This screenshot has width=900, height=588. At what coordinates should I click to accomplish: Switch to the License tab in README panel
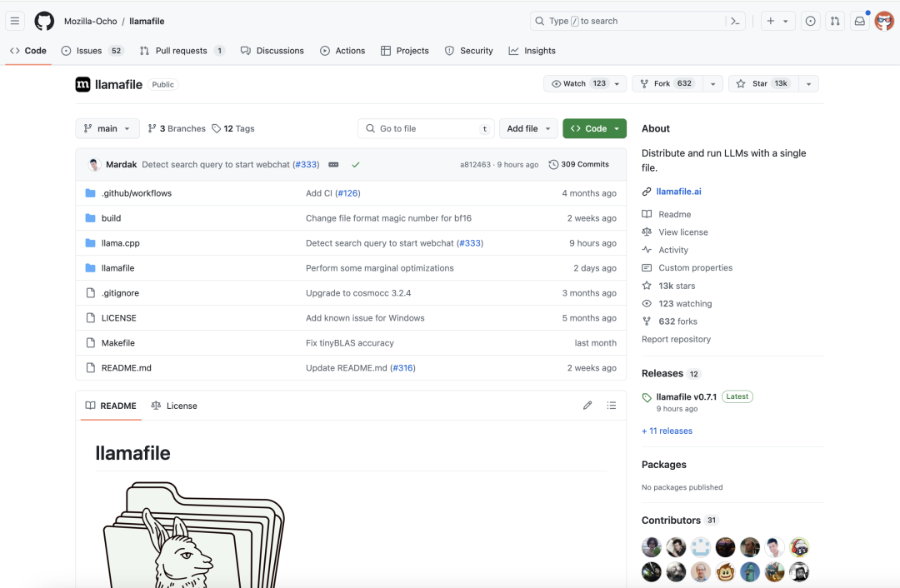coord(174,406)
